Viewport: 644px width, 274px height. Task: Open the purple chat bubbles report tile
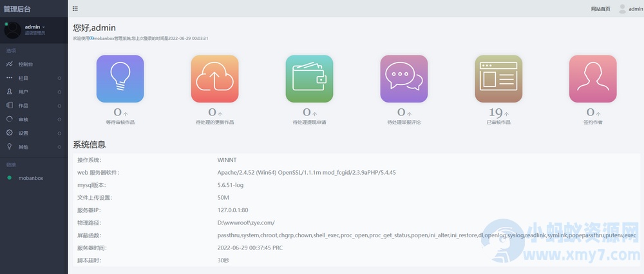coord(404,79)
